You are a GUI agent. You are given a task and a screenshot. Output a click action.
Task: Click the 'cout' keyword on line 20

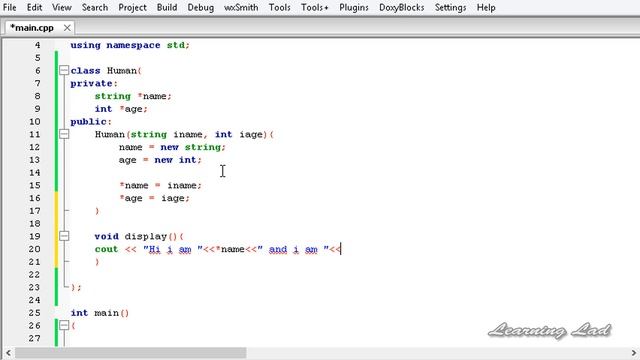pos(106,249)
